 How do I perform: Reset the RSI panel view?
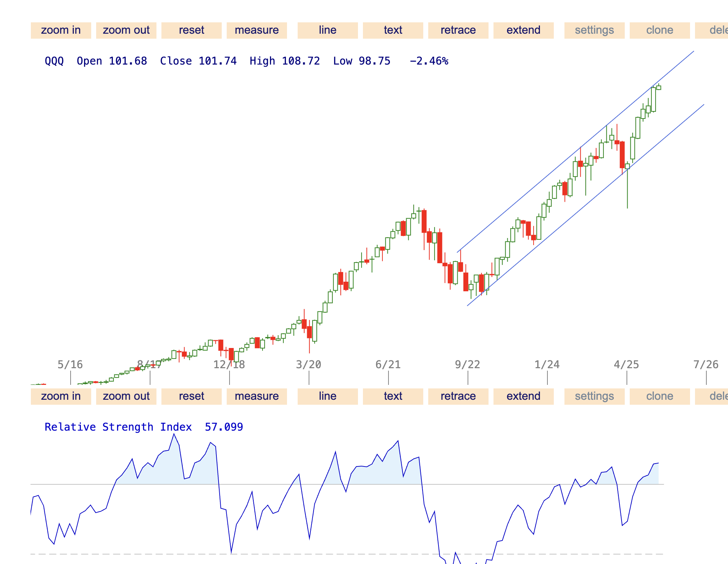coord(191,396)
